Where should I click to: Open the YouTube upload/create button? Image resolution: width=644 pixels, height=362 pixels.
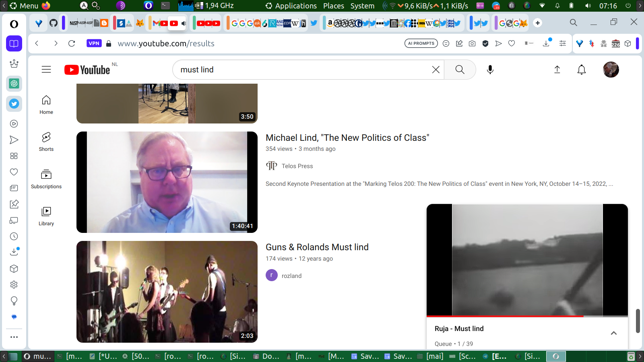click(x=557, y=70)
